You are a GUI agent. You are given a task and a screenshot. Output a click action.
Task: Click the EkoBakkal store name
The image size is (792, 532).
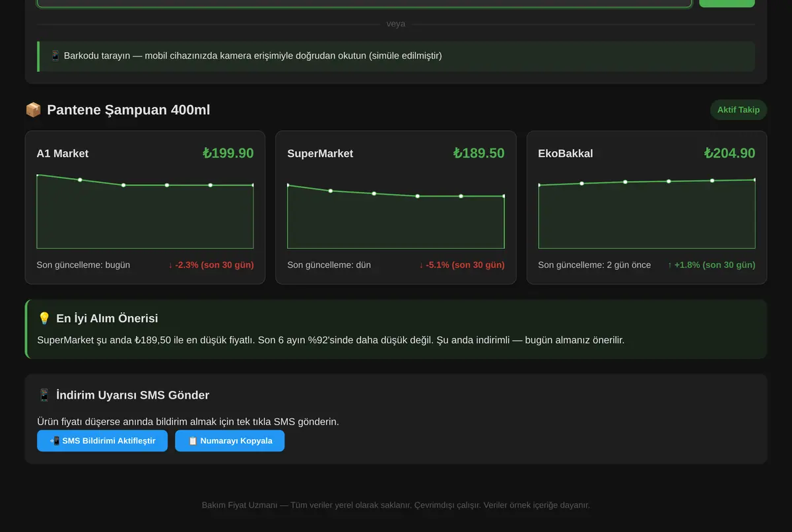click(x=566, y=153)
